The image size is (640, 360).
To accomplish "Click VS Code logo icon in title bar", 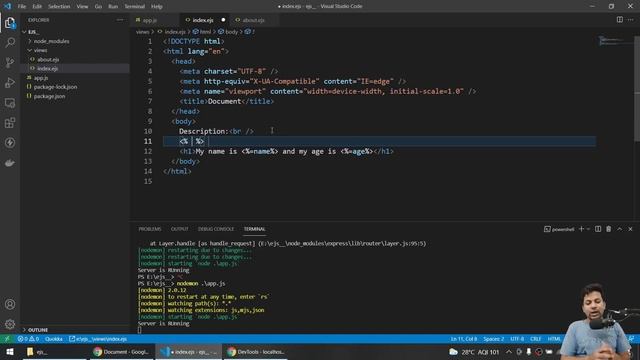I will [7, 6].
